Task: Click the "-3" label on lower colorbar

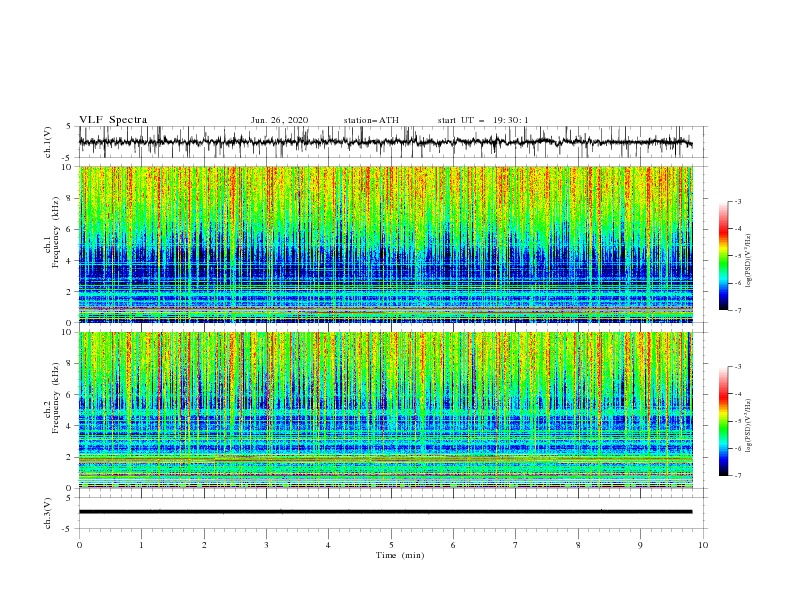Action: point(737,367)
